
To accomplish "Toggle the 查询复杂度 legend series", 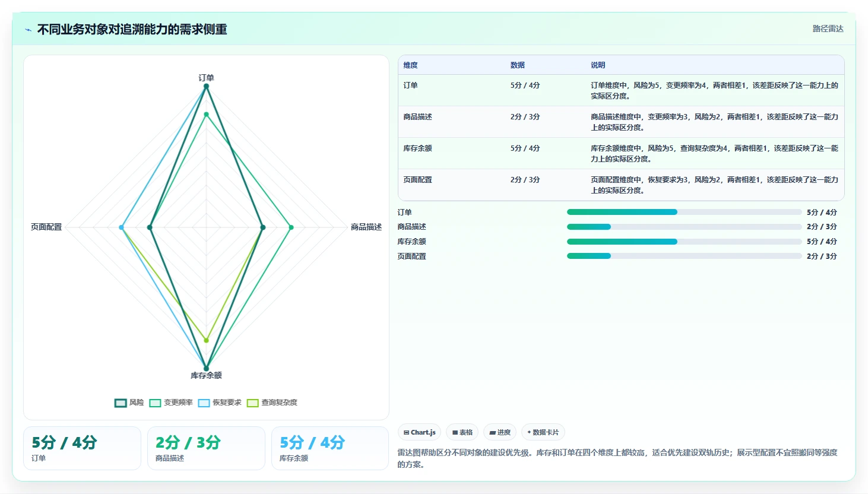I will (x=272, y=403).
